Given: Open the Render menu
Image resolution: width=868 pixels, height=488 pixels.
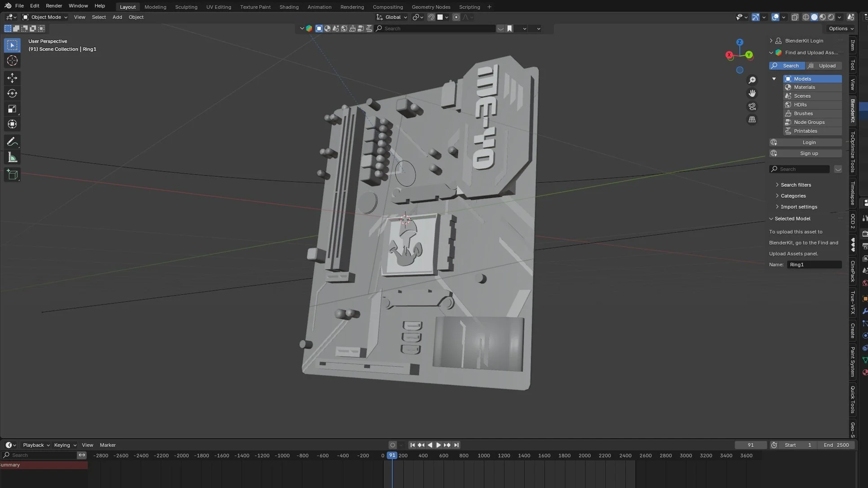Looking at the screenshot, I should coord(54,6).
